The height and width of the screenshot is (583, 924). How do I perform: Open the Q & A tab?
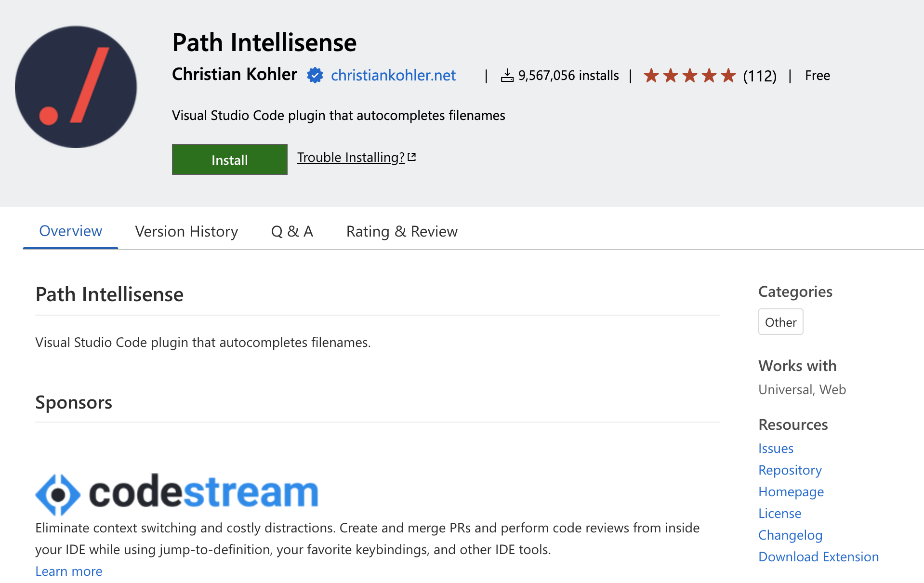point(292,232)
